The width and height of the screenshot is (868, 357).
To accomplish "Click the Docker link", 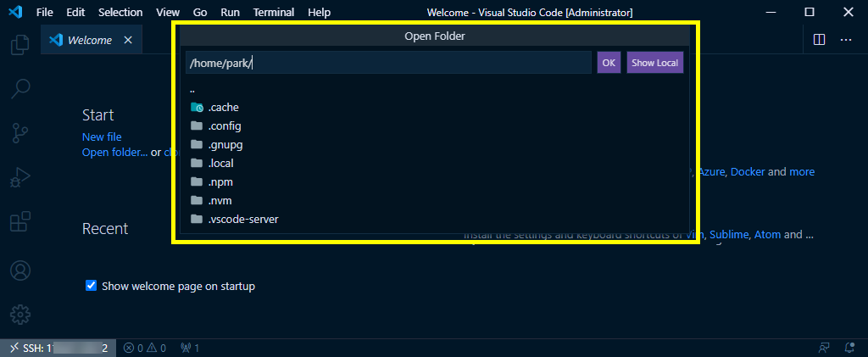I will (748, 171).
